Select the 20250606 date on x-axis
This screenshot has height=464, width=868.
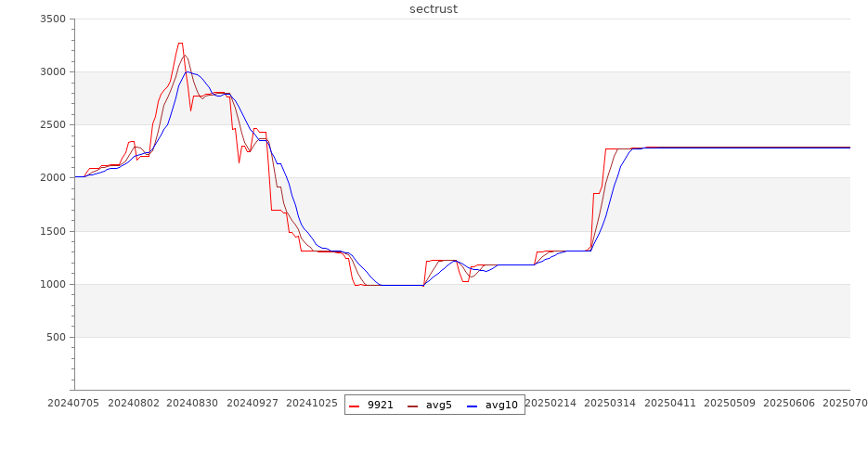788,404
